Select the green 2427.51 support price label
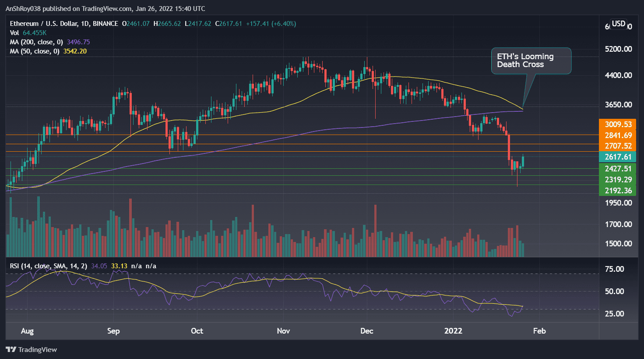Viewport: 644px width, 359px height. (617, 168)
